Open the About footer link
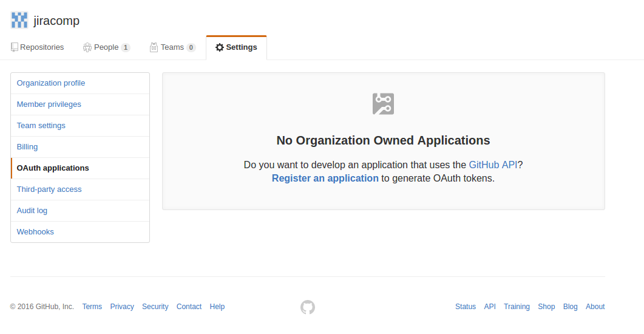Viewport: 644px width, 334px height. coord(595,307)
